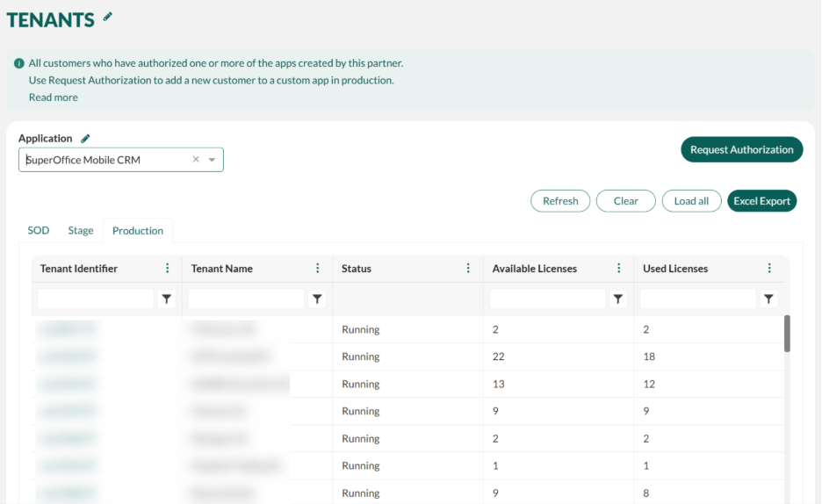Screen dimensions: 822x504
Task: Click the edit pencil beside Application label
Action: 85,139
